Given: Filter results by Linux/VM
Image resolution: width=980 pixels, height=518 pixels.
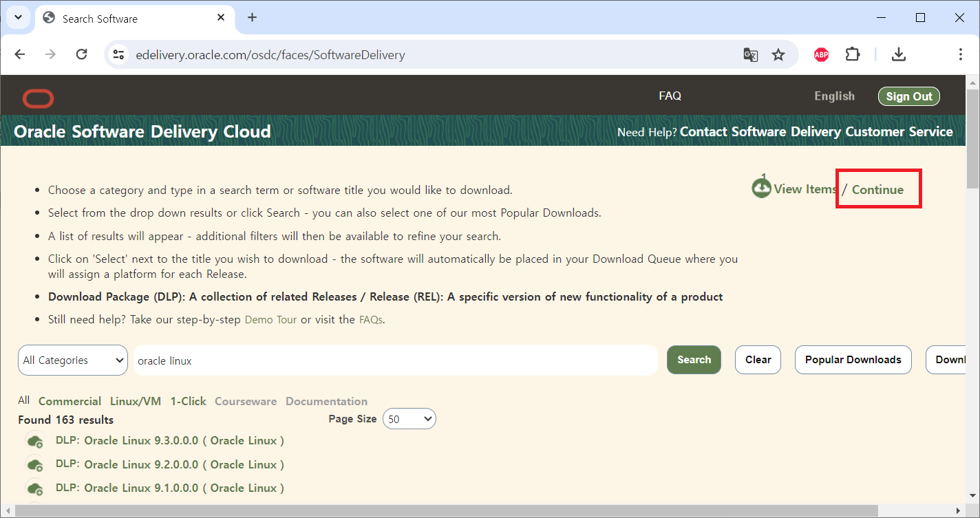Looking at the screenshot, I should pyautogui.click(x=136, y=401).
